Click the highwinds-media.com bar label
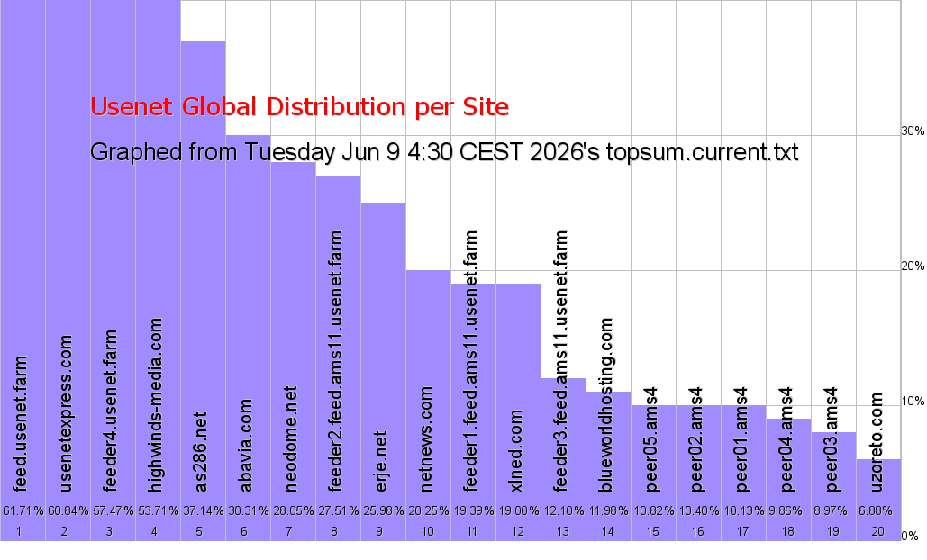Image resolution: width=927 pixels, height=560 pixels. click(x=155, y=405)
